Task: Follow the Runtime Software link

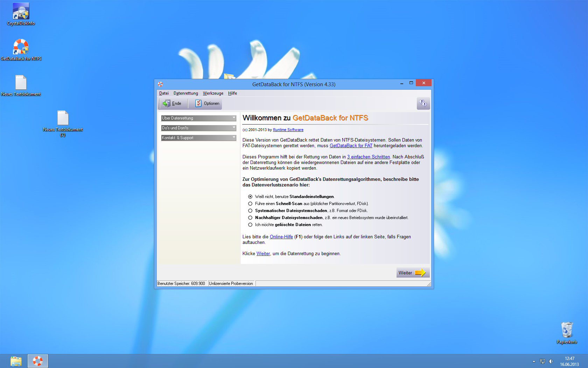Action: tap(288, 130)
